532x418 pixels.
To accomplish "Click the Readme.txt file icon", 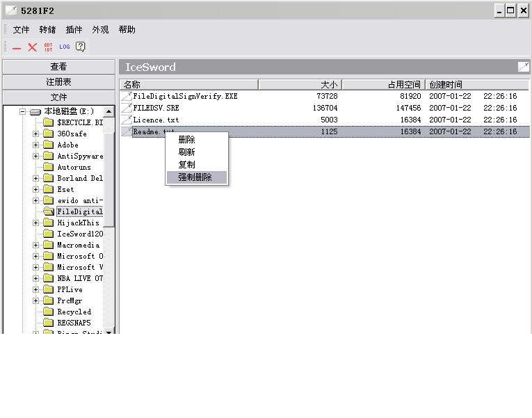I will [127, 131].
